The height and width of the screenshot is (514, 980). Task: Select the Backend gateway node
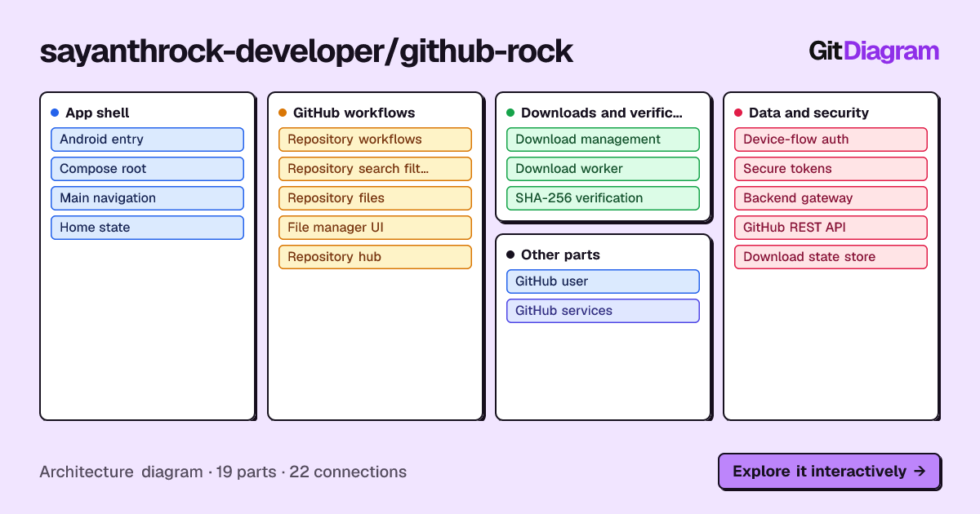831,198
